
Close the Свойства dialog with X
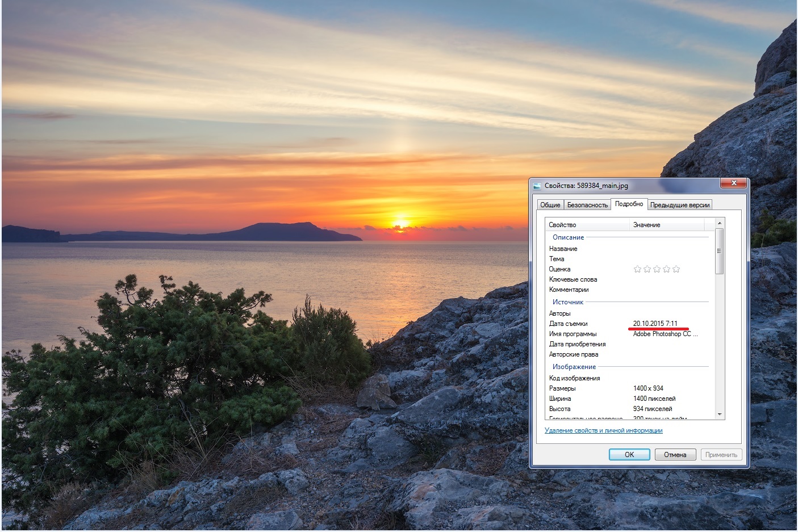[x=733, y=183]
